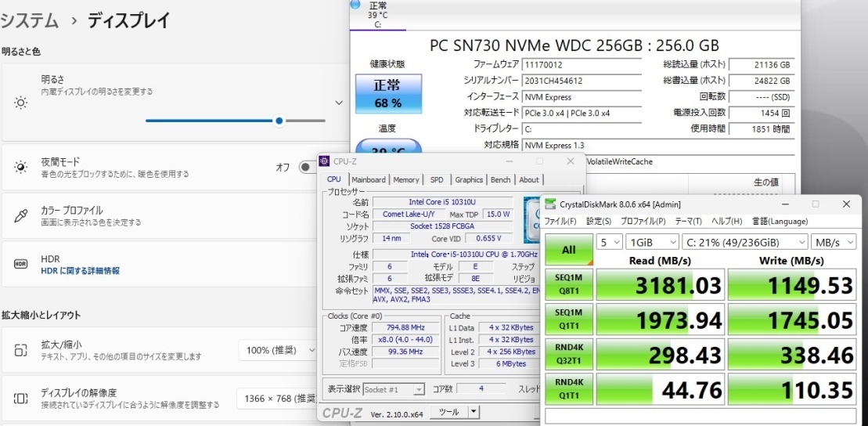Open the CPU-Z Socket #1 selection dropdown

394,389
